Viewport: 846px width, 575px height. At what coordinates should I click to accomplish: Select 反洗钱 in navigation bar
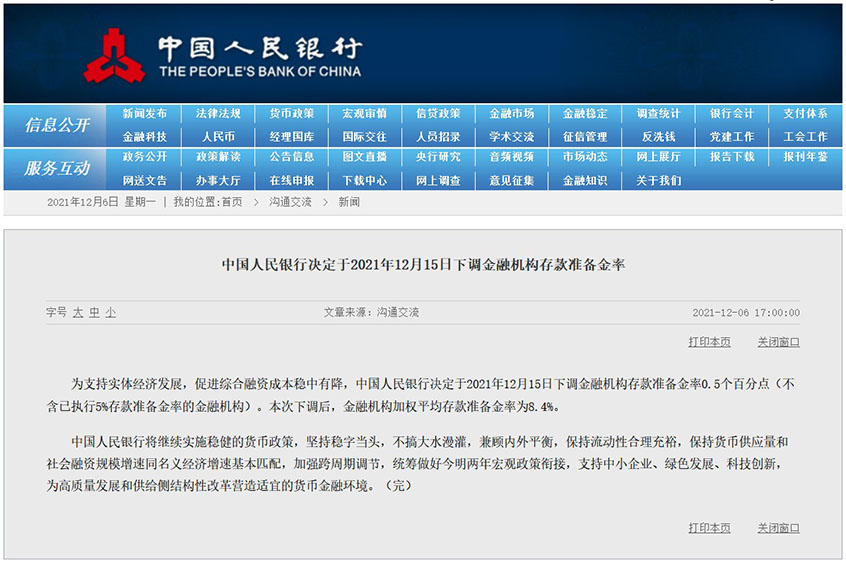pyautogui.click(x=658, y=137)
